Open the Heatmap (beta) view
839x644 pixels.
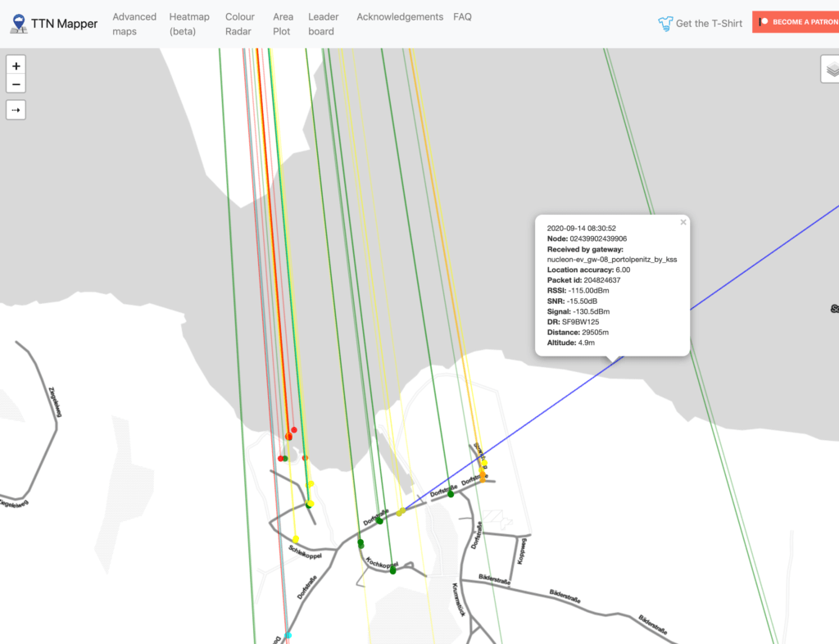click(189, 24)
